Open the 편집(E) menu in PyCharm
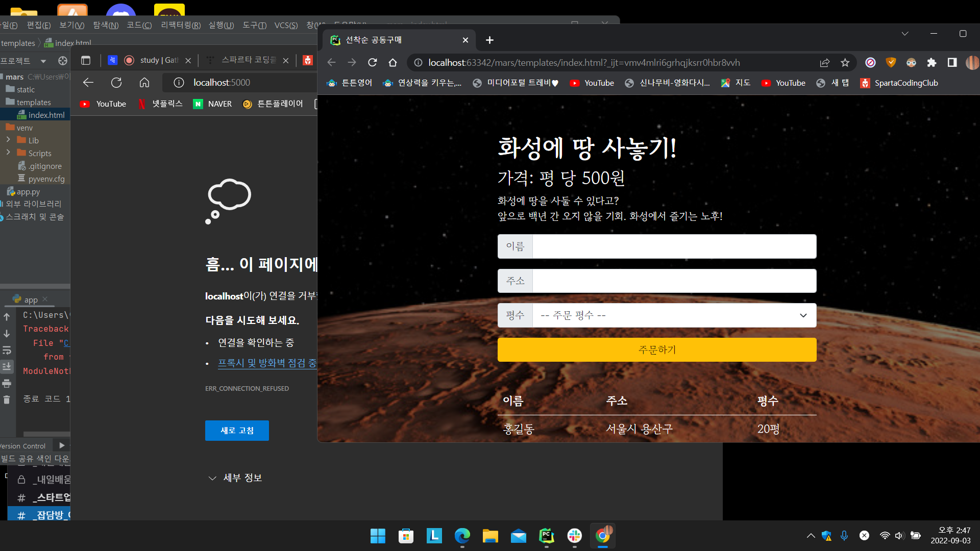Image resolution: width=980 pixels, height=551 pixels. [39, 25]
